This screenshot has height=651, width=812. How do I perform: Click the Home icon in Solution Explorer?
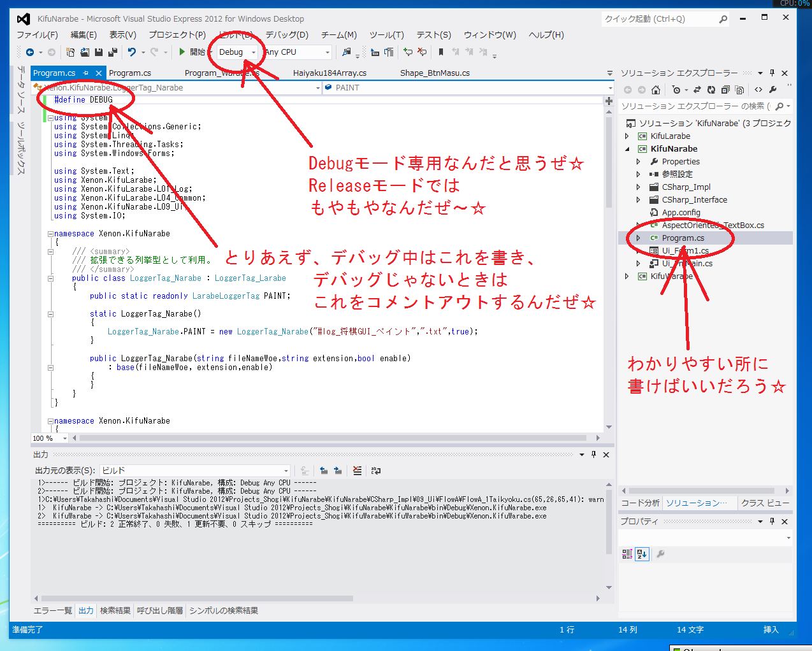pyautogui.click(x=656, y=90)
